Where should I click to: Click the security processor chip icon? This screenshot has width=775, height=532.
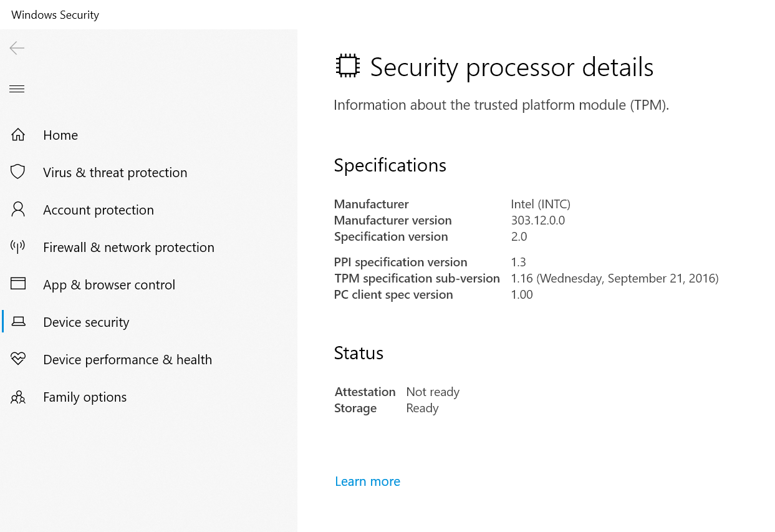(347, 65)
